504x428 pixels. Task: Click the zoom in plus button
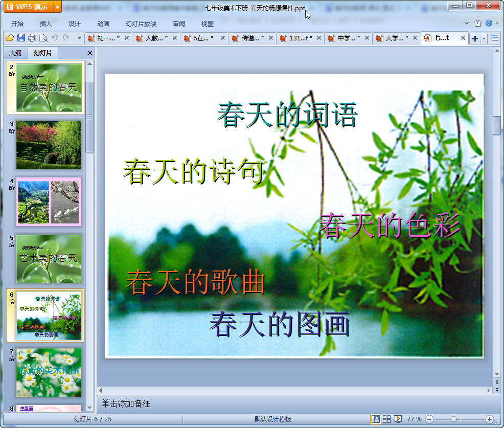click(x=489, y=419)
